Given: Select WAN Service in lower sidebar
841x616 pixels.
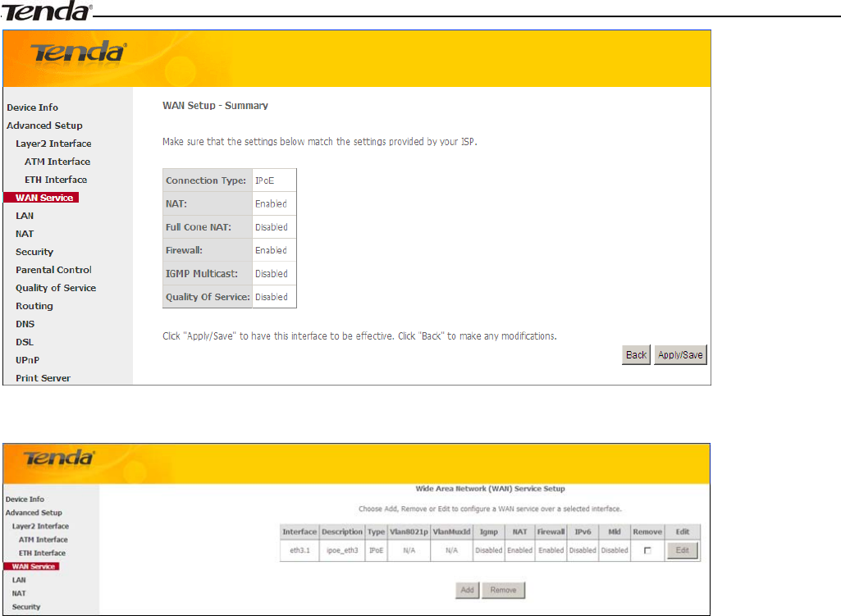Looking at the screenshot, I should [32, 566].
